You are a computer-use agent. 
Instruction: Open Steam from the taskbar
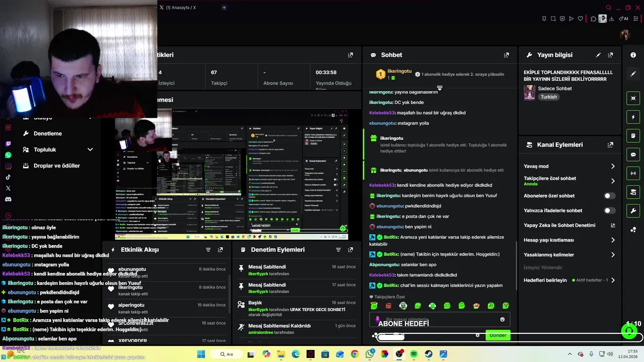click(429, 354)
